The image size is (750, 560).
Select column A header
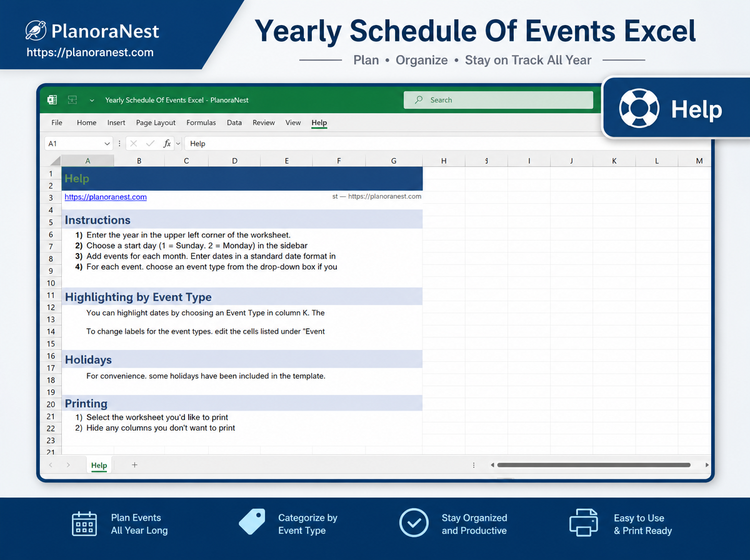(87, 161)
